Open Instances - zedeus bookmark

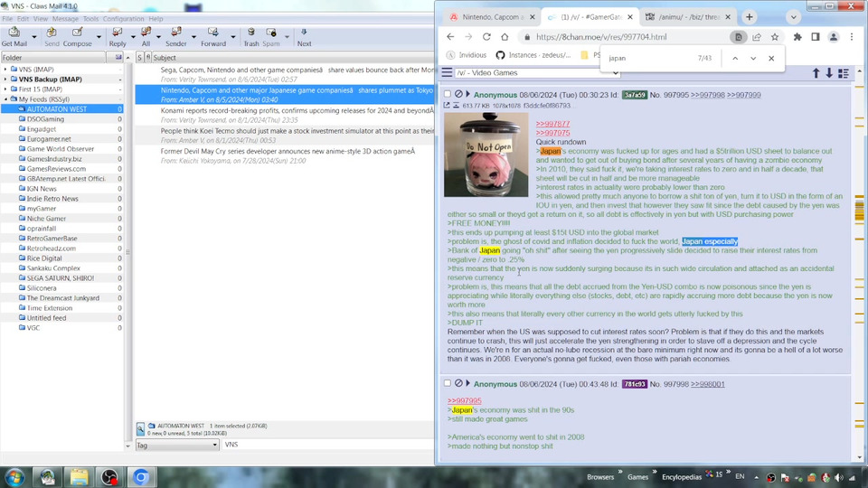click(533, 55)
